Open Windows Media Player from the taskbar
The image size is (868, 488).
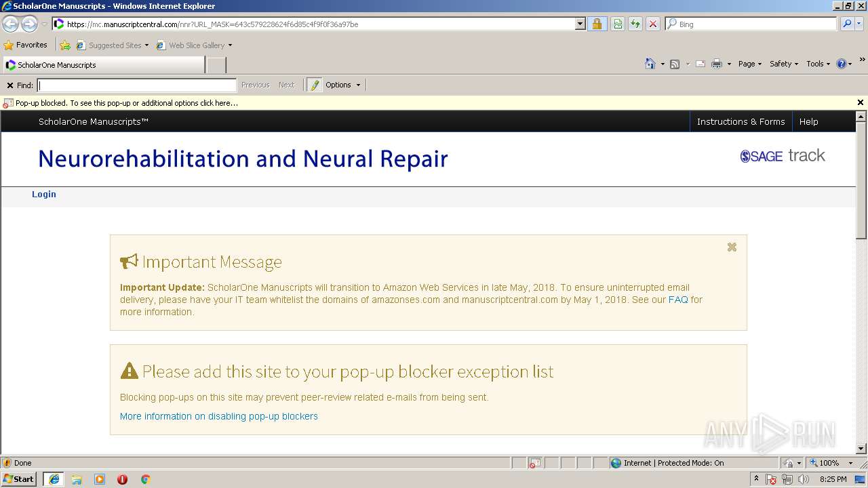100,479
